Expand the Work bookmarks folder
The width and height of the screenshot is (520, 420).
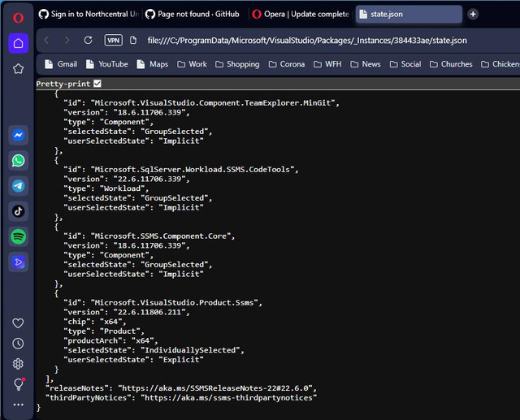(192, 64)
